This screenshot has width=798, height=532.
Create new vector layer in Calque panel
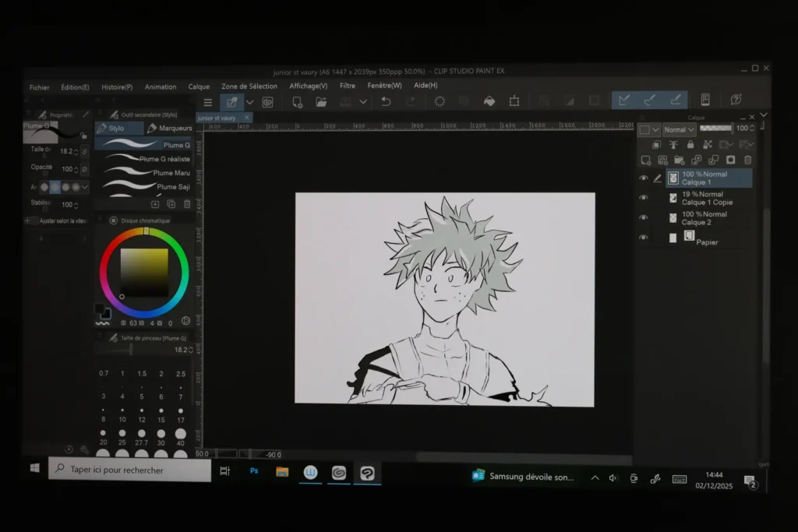pyautogui.click(x=662, y=160)
